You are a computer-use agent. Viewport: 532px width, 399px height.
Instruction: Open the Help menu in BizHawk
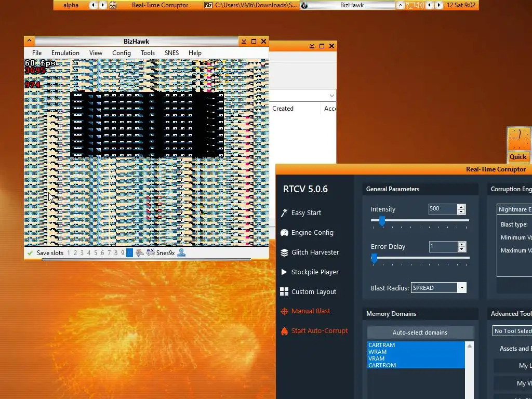tap(195, 53)
